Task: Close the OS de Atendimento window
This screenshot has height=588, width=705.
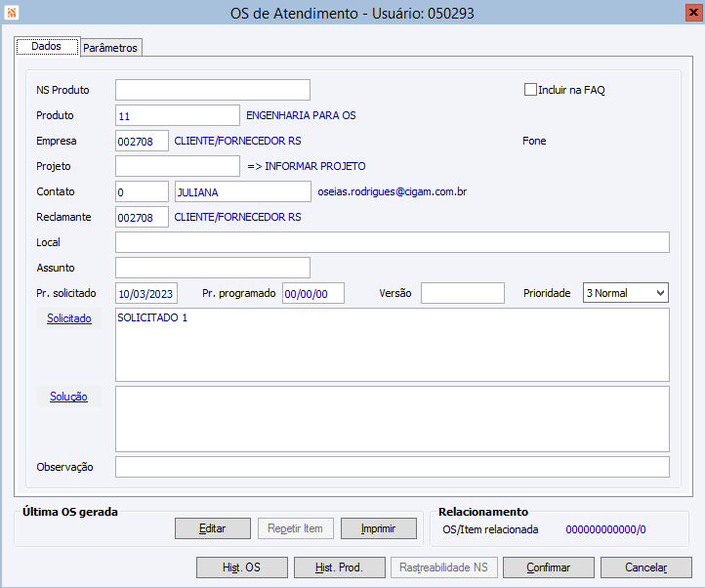Action: click(693, 13)
